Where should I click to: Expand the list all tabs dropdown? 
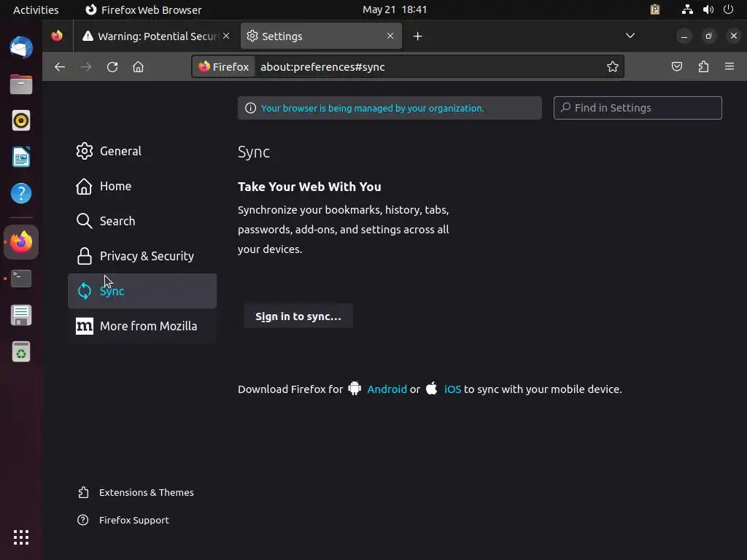pos(630,36)
